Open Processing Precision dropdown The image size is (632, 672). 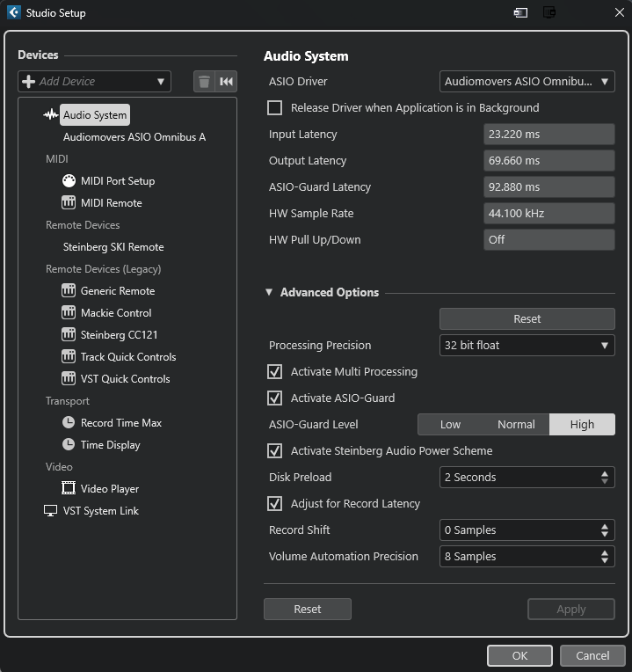pos(527,346)
